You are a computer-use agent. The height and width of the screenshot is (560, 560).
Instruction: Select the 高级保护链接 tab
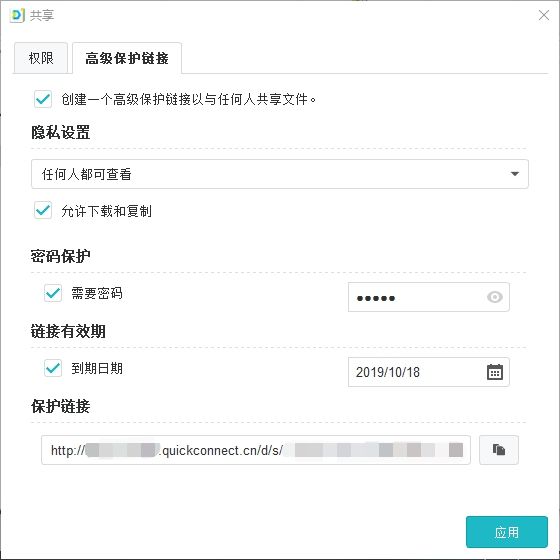(x=127, y=58)
